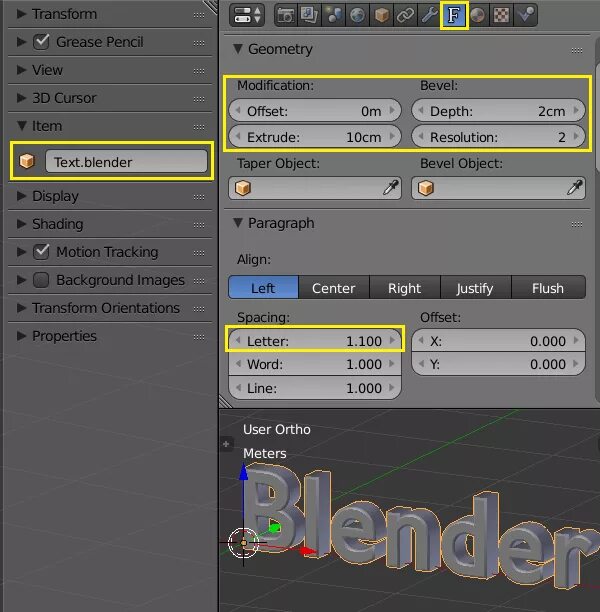
Task: Set alignment to Justify
Action: pos(475,288)
